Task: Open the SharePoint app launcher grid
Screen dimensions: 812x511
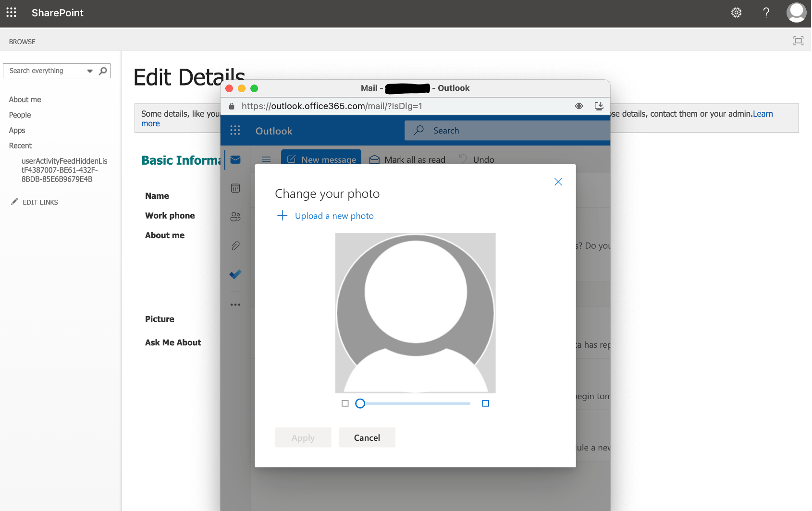Action: [12, 12]
